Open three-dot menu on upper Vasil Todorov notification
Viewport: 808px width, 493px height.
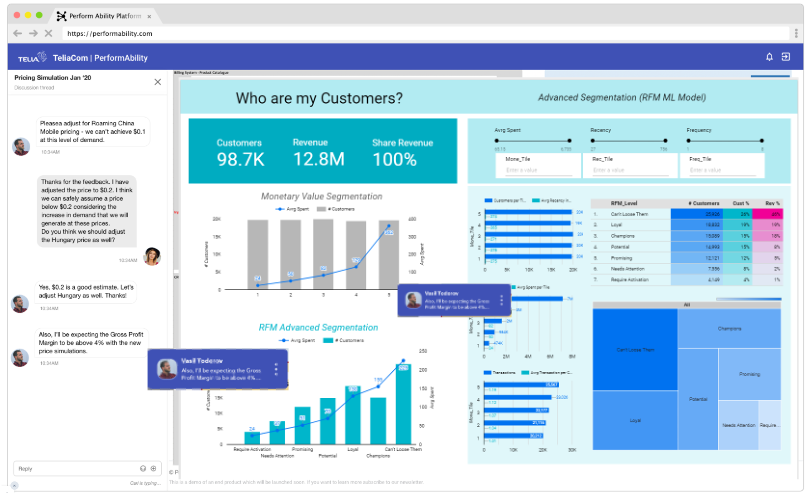[501, 301]
